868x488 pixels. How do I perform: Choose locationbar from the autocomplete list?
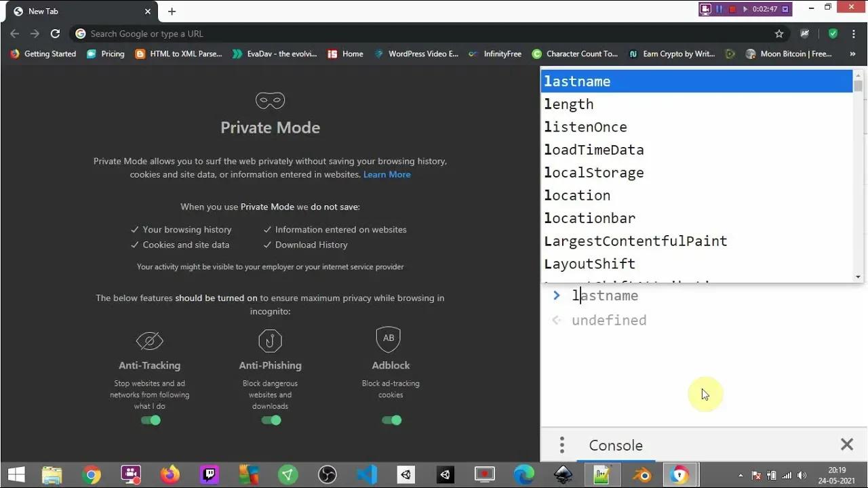(x=696, y=218)
